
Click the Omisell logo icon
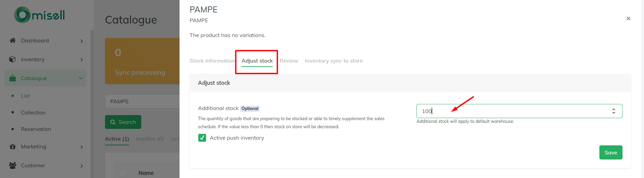pos(22,15)
